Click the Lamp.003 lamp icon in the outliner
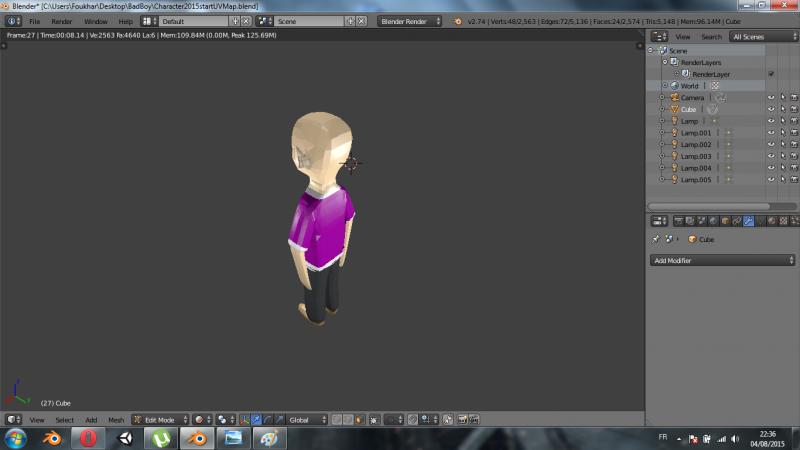Screen dimensions: 800x450 coord(674,156)
